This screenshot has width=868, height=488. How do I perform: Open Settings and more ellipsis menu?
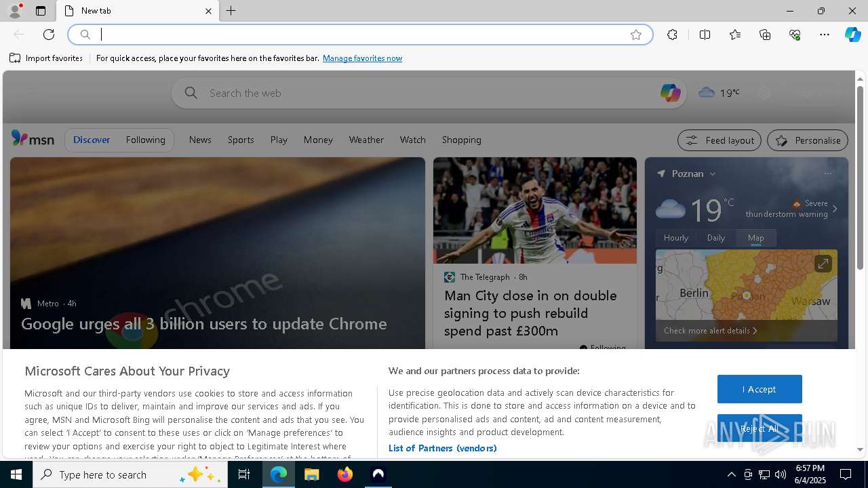[x=825, y=35]
